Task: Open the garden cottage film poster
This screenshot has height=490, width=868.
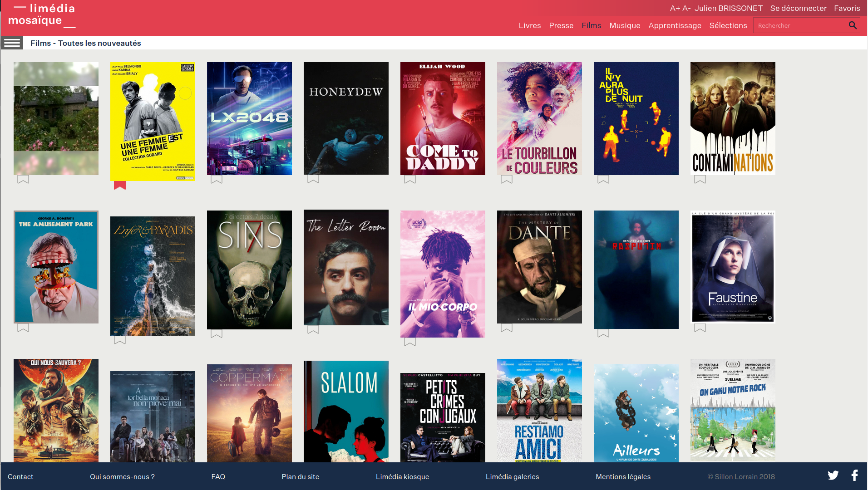Action: [56, 118]
